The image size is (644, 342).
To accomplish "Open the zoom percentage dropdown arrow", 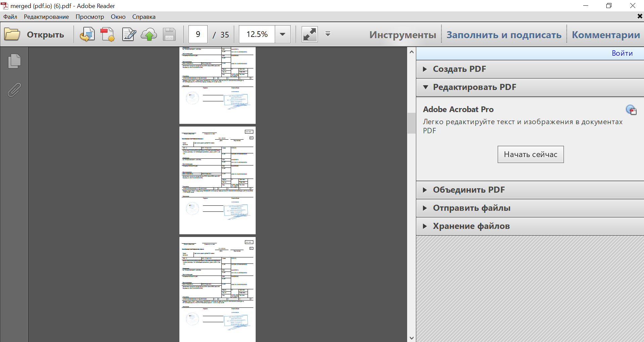I will click(x=283, y=34).
